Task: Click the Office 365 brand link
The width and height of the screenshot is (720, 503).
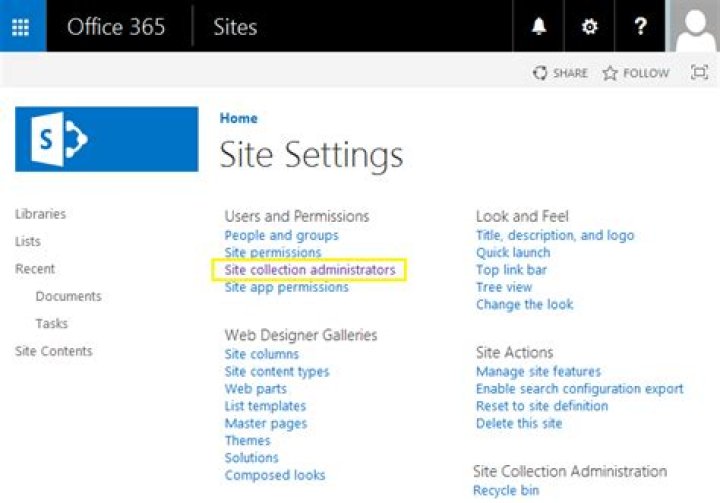Action: pos(116,27)
